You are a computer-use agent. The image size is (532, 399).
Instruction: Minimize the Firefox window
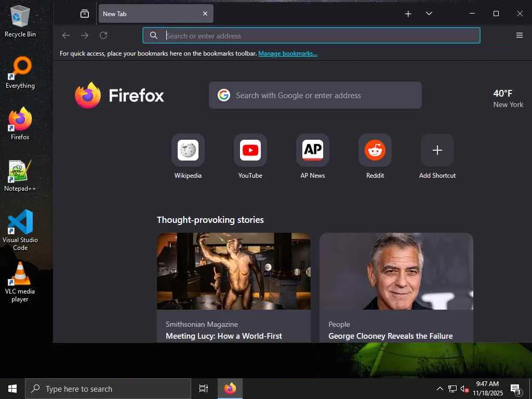click(x=472, y=14)
